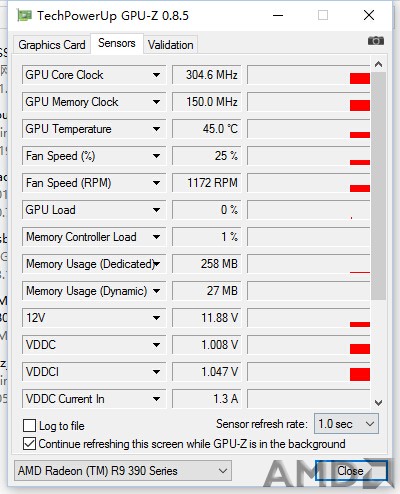Open Sensor refresh rate combo box
Screen dimensions: 400x494
[x=346, y=424]
